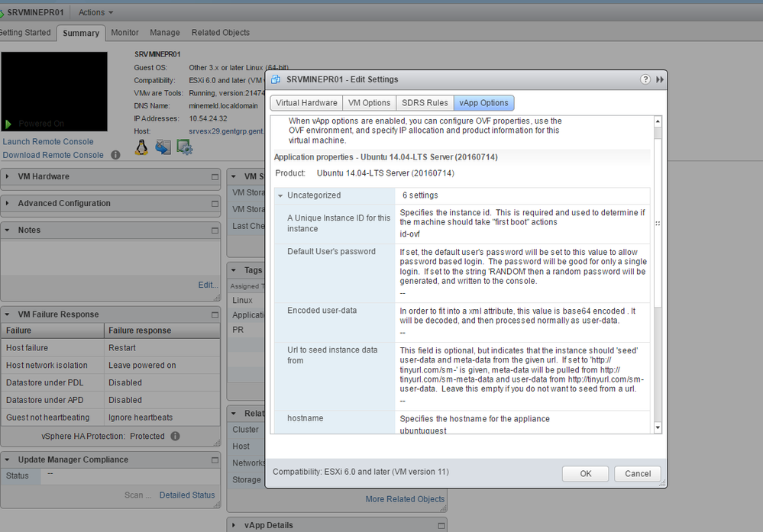Collapse the Notes panel
The height and width of the screenshot is (532, 763).
pos(8,231)
